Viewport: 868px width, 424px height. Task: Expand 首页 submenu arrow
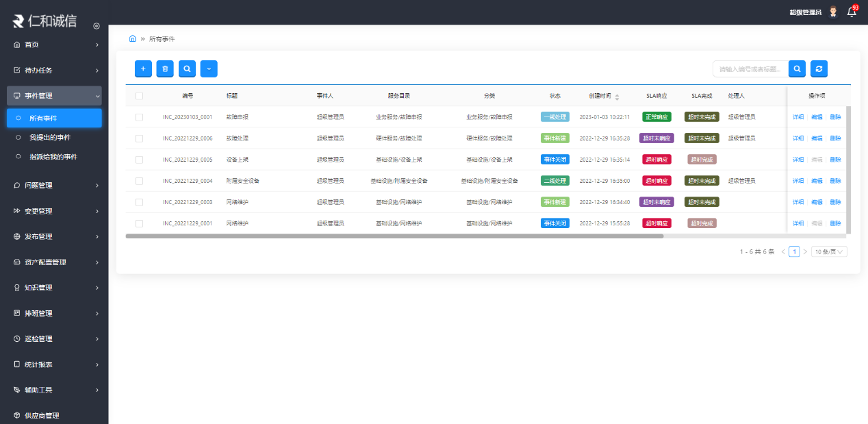point(97,45)
